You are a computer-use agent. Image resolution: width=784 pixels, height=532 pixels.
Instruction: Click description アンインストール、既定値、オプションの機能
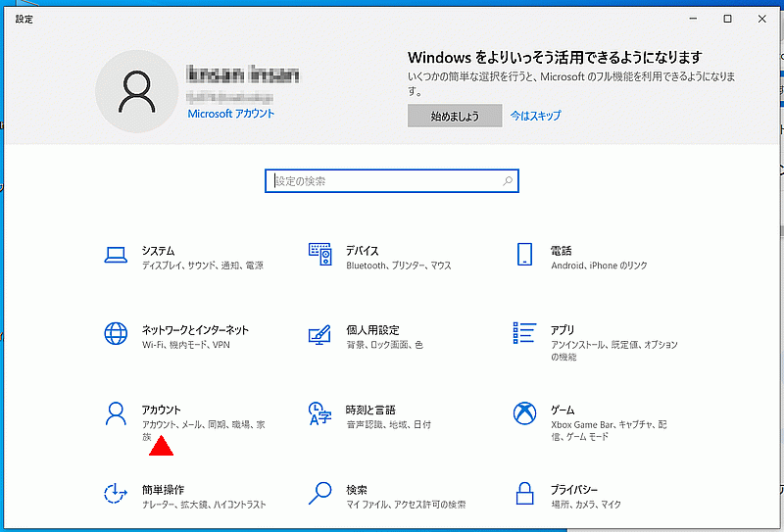(614, 351)
